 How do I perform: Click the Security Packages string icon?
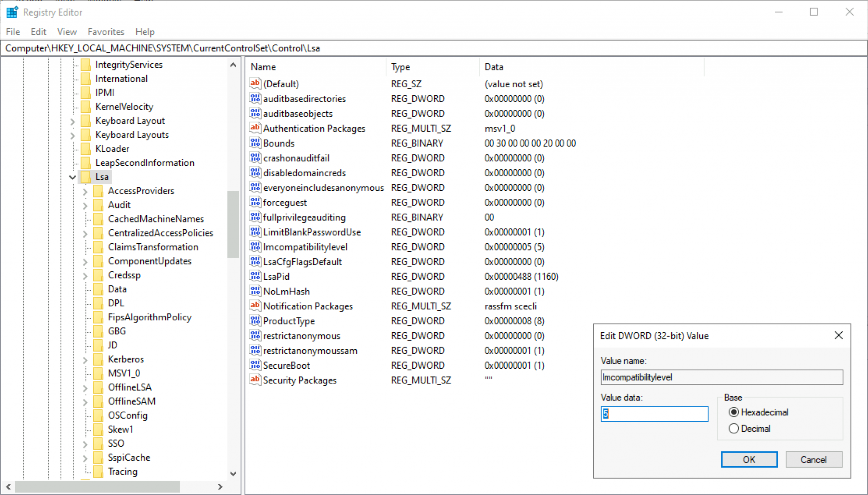tap(255, 380)
